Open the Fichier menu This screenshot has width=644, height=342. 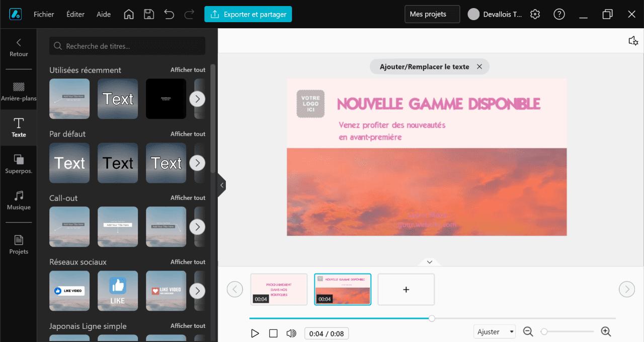pyautogui.click(x=44, y=14)
